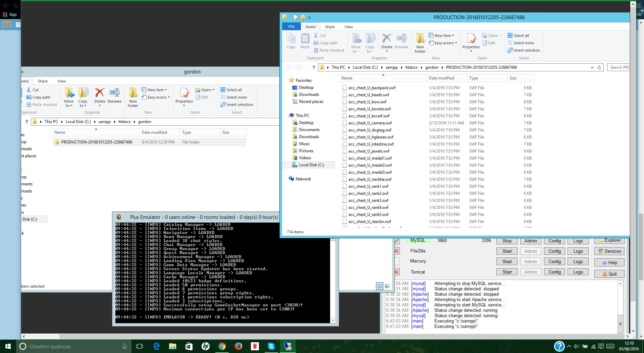
Task: Click New folder icon in PRODUCTION window
Action: [x=420, y=43]
